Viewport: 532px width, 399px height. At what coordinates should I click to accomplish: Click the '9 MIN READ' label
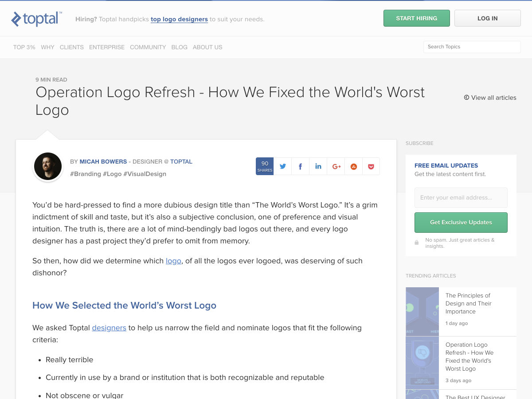click(51, 80)
